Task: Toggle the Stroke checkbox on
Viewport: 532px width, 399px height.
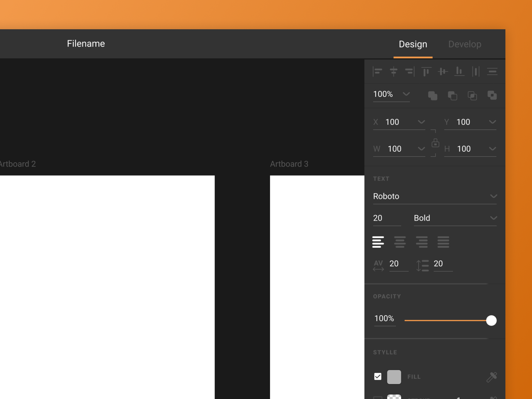Action: click(378, 398)
